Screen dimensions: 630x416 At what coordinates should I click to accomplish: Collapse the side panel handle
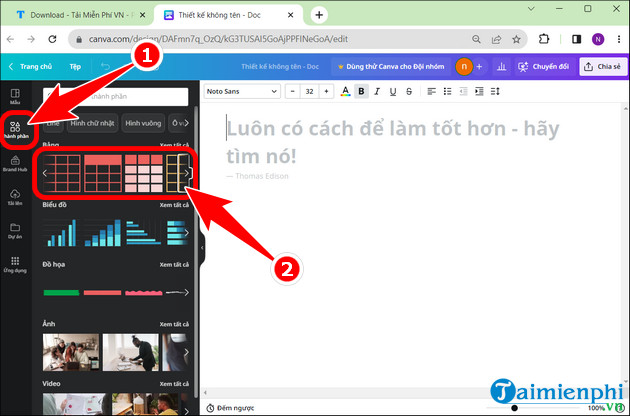pyautogui.click(x=202, y=248)
